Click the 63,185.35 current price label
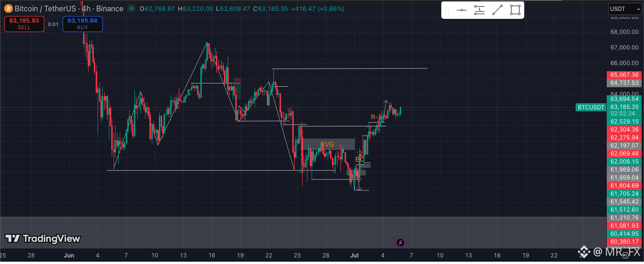Screen dimensions: 644x264 tap(624, 107)
